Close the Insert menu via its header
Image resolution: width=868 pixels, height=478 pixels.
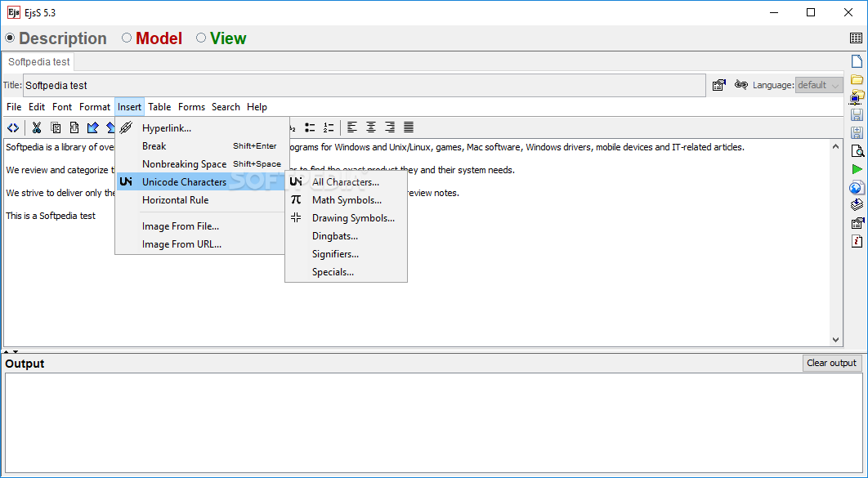[129, 107]
